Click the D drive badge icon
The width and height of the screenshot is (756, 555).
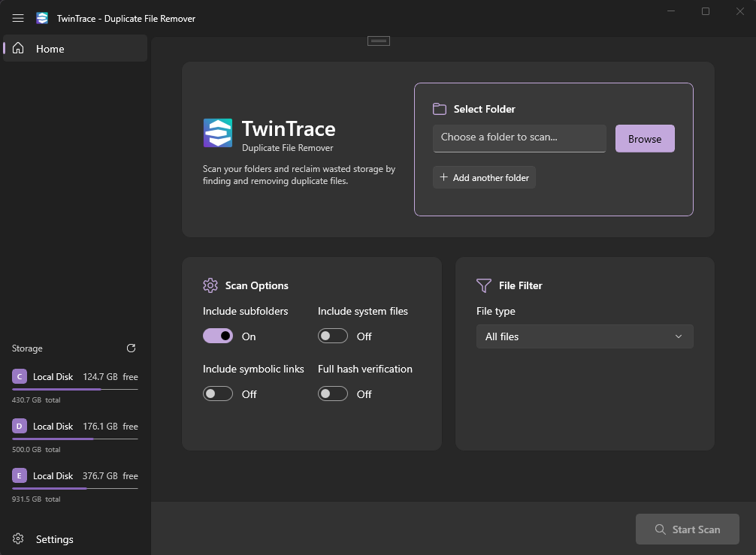tap(20, 426)
